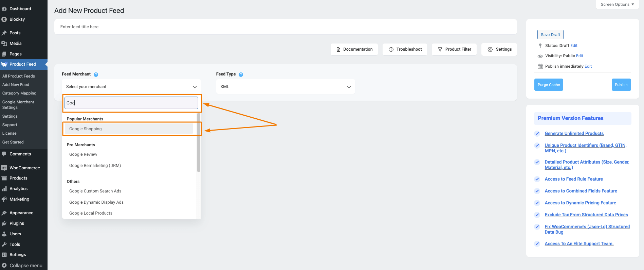Open the Feed Type XML dropdown

coord(286,87)
